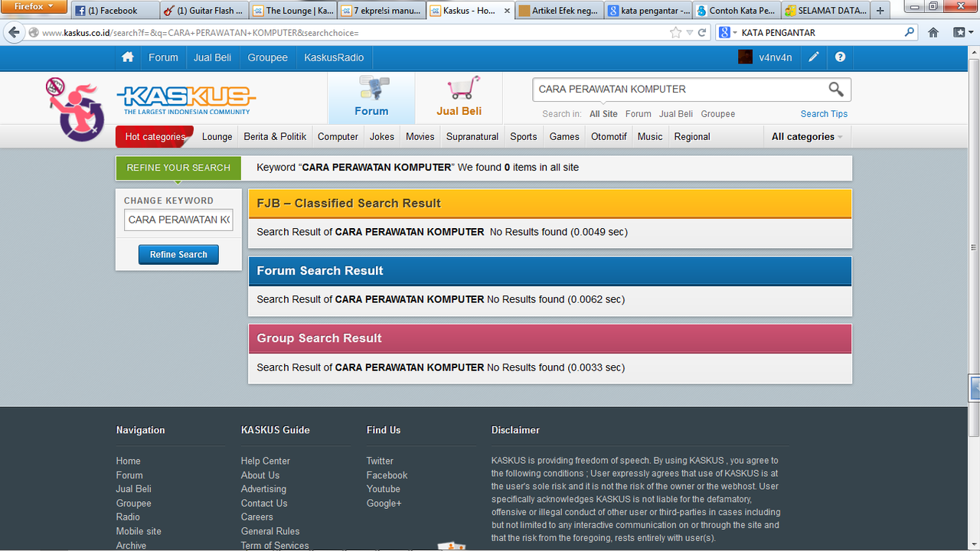Viewport: 980px width, 551px height.
Task: Open the Supranatural category
Action: pos(472,137)
